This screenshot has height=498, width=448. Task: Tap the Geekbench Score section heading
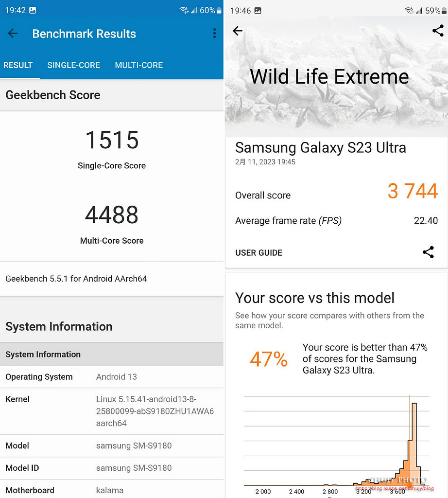click(x=53, y=95)
